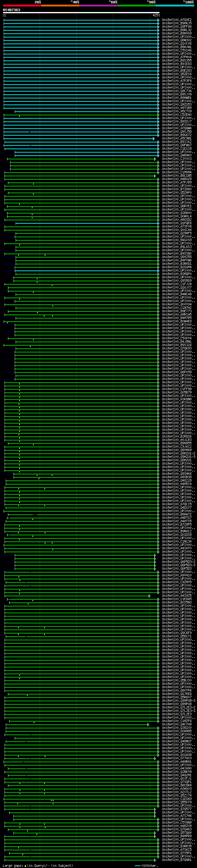Select the UniRef100_C1MGM4 label
The width and height of the screenshot is (197, 868).
point(177,172)
